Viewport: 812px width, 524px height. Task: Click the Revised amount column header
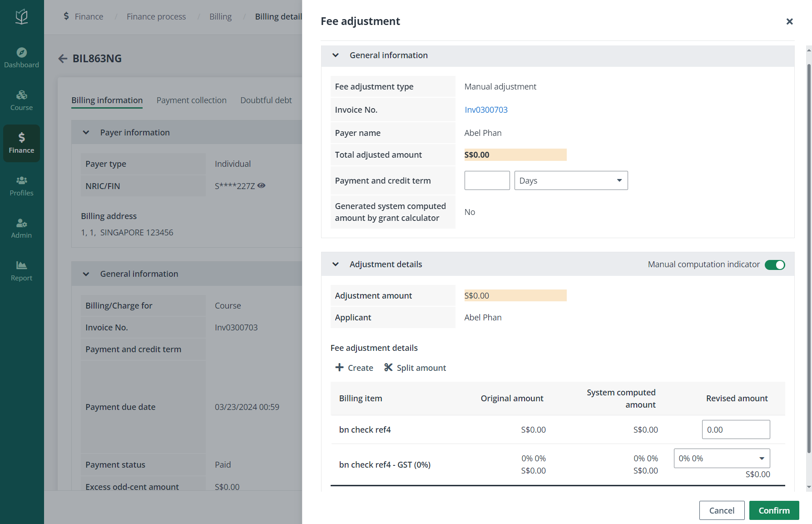click(737, 399)
